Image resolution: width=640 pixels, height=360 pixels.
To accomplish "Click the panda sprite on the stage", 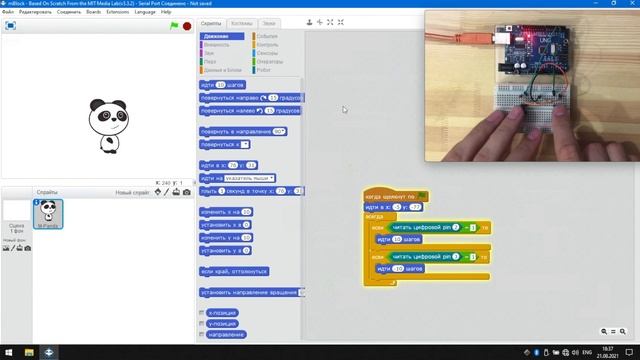I will tap(109, 126).
